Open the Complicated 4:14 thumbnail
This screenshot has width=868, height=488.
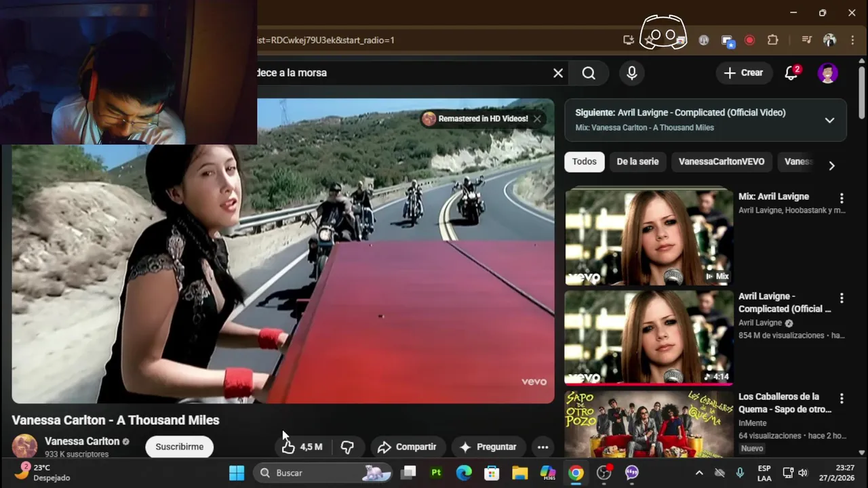(x=649, y=337)
